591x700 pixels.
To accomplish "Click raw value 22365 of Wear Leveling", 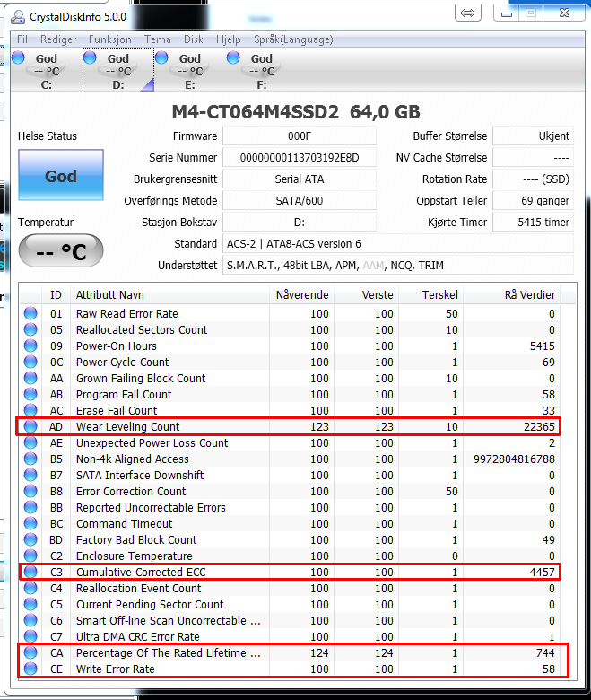I will coord(539,427).
